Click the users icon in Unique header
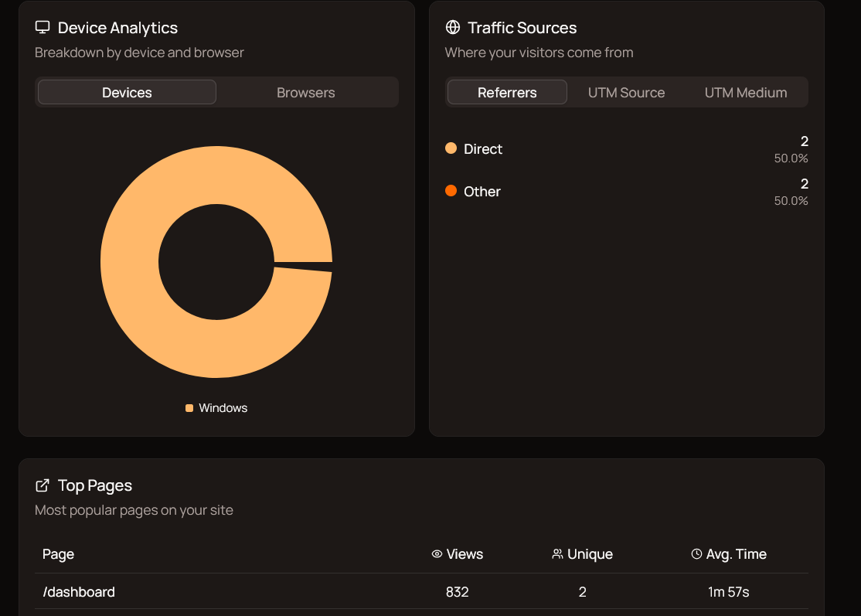Screen dimensions: 861x616 557,554
